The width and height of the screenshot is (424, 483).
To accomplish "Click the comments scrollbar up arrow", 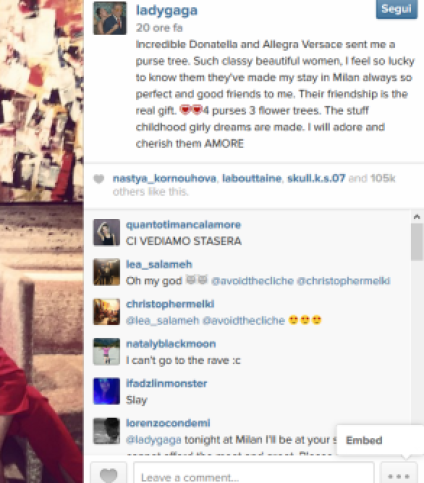I will pos(416,217).
